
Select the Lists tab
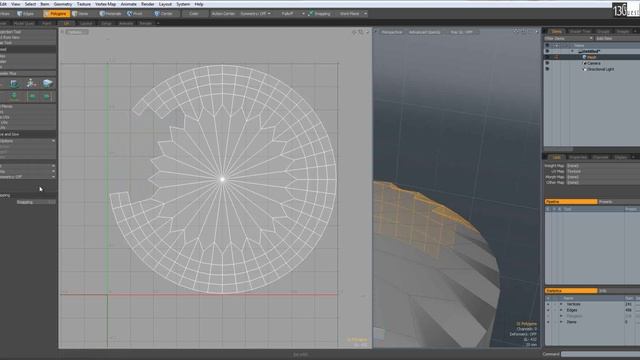click(x=556, y=157)
